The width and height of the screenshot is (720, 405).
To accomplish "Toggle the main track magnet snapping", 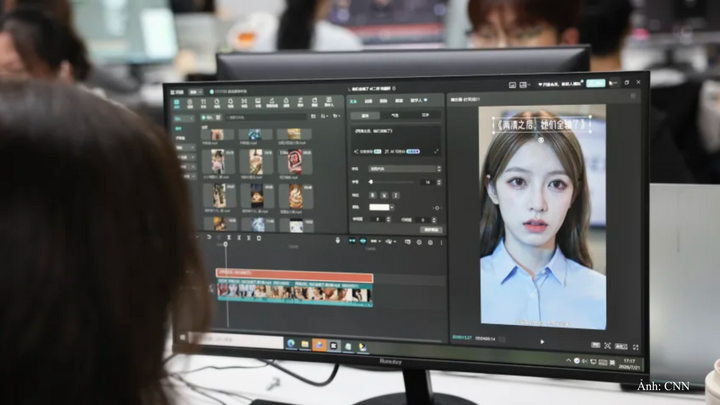I will 352,241.
